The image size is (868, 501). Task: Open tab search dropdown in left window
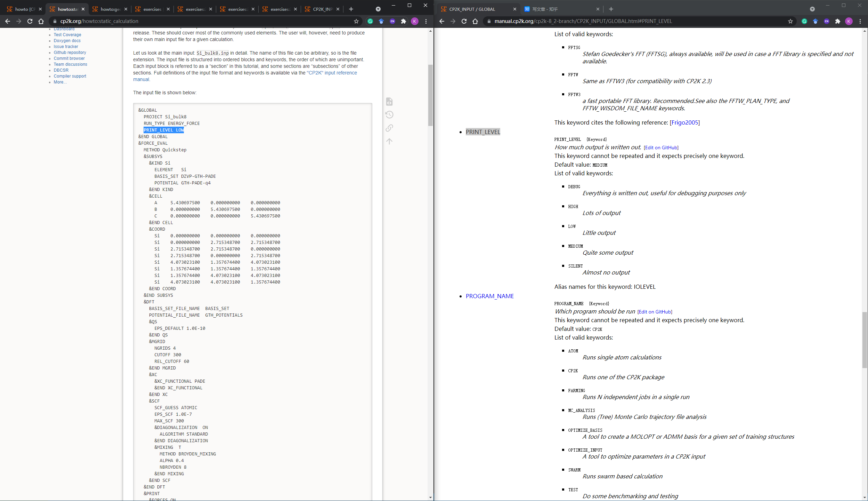point(378,9)
